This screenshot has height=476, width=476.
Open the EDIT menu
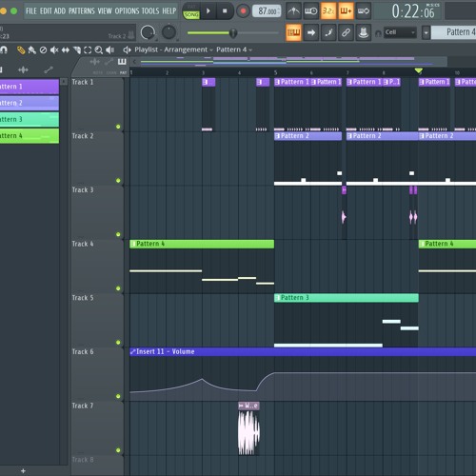(x=46, y=11)
